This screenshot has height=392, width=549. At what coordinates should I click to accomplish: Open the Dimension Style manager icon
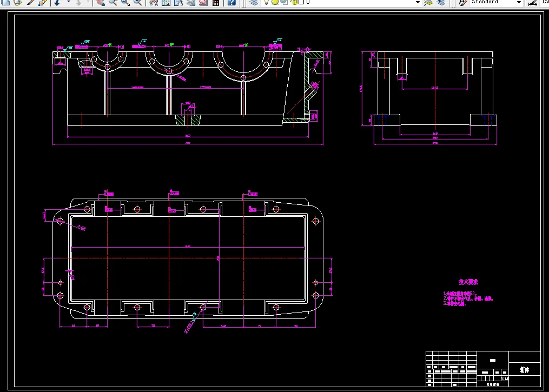(x=533, y=2)
